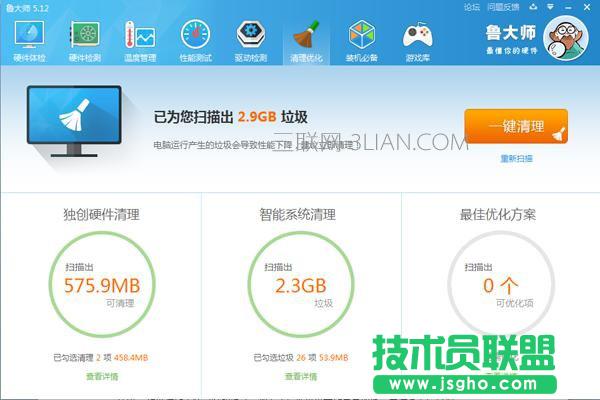Click the 最佳优化方案 panel heading
The height and width of the screenshot is (400, 600).
(x=500, y=214)
